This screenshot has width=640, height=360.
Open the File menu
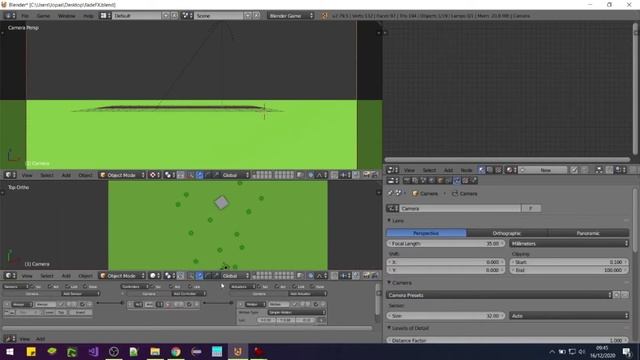pyautogui.click(x=25, y=16)
